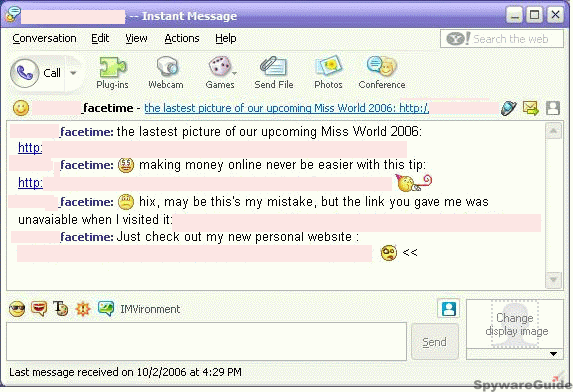Viewport: 573px width, 392px height.
Task: Open the emoticons picker with sunglasses smiley
Action: 17,309
